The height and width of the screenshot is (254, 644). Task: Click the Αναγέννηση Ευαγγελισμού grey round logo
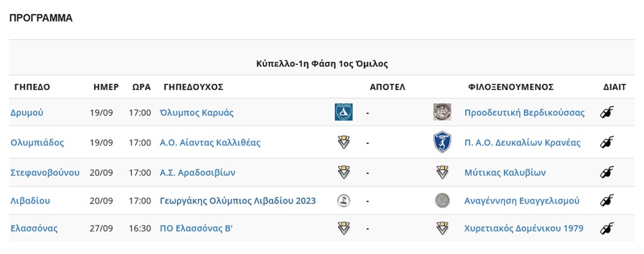click(443, 200)
